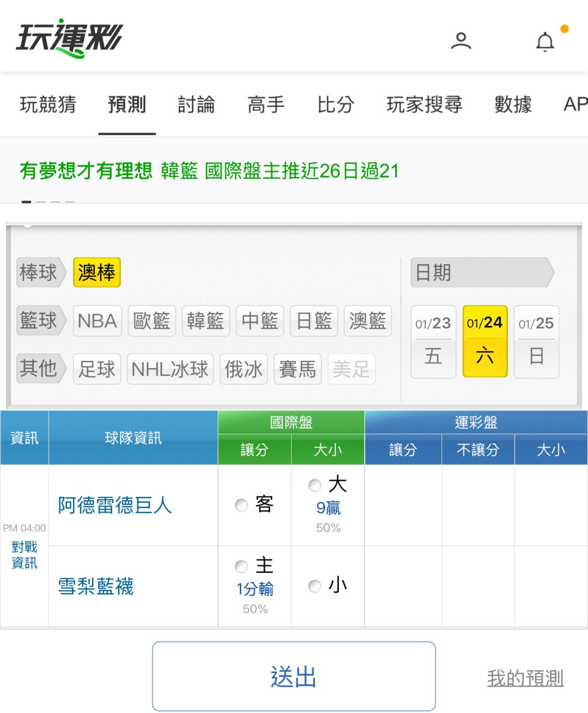Viewport: 588px width, 713px height.
Task: Open the 我的預測 link
Action: pyautogui.click(x=525, y=678)
